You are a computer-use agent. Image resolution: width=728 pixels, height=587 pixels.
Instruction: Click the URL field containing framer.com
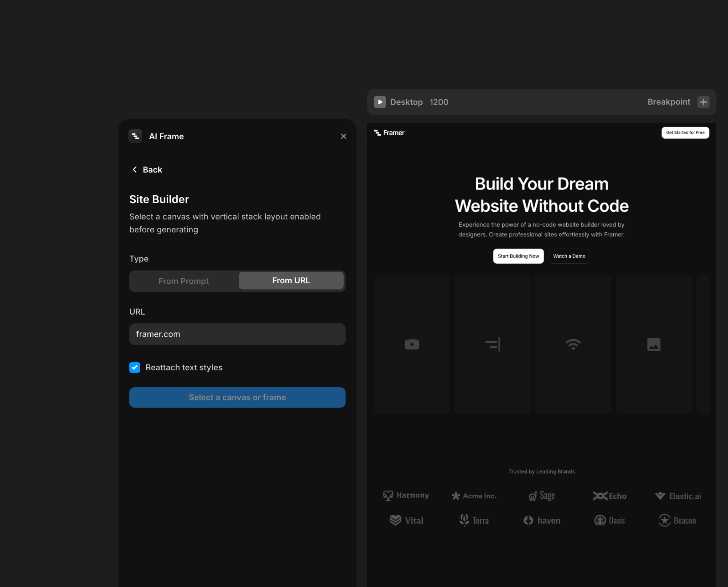pyautogui.click(x=237, y=334)
